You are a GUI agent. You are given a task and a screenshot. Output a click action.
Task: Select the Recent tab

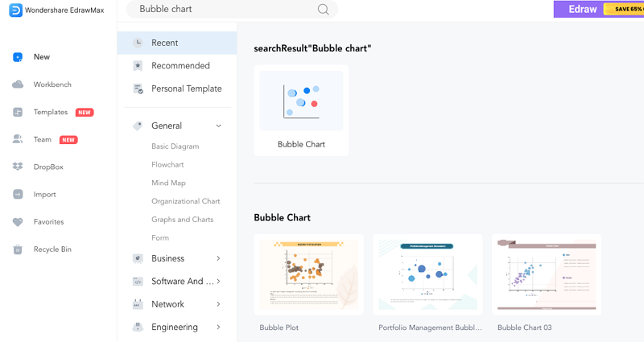(177, 43)
